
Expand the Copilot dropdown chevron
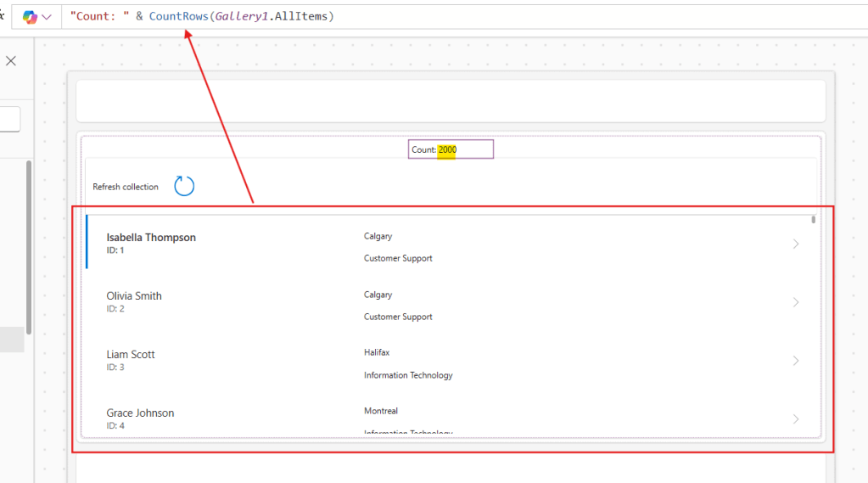[x=47, y=17]
